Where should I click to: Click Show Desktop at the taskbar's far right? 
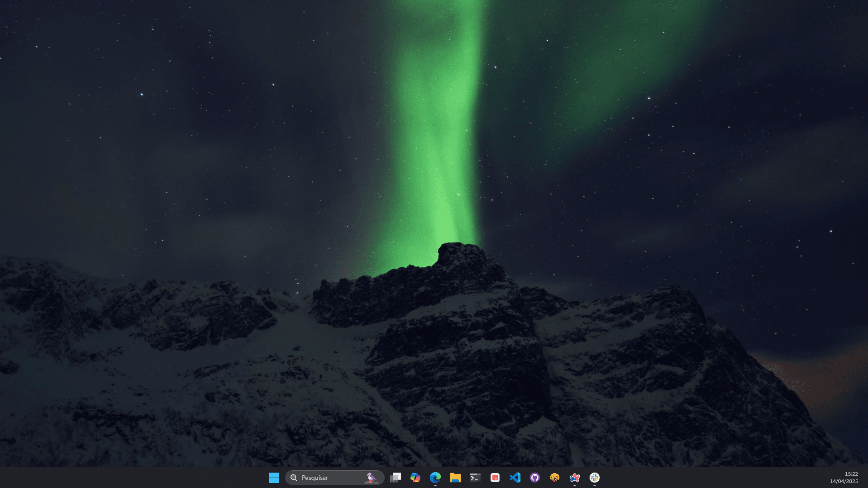click(x=867, y=477)
